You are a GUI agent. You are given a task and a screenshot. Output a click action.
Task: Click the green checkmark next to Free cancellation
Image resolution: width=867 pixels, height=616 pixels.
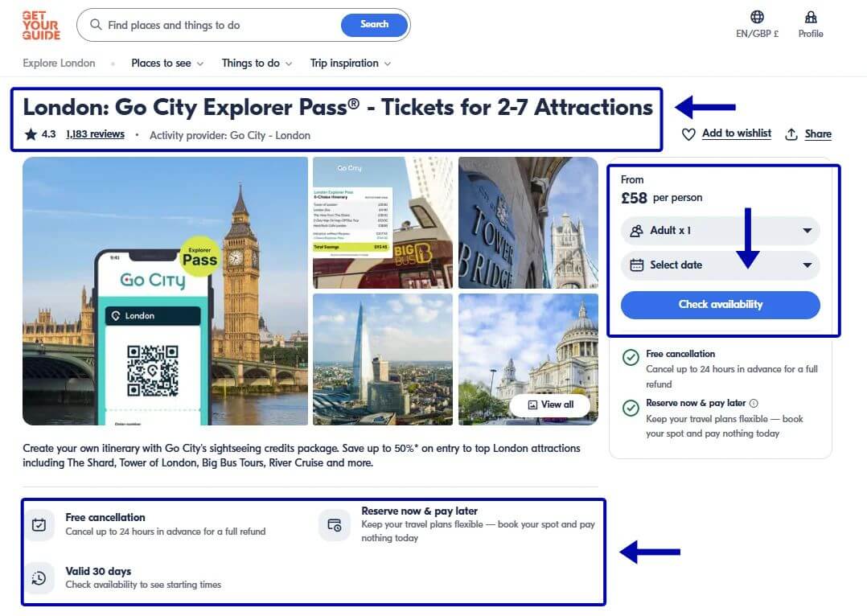(631, 357)
